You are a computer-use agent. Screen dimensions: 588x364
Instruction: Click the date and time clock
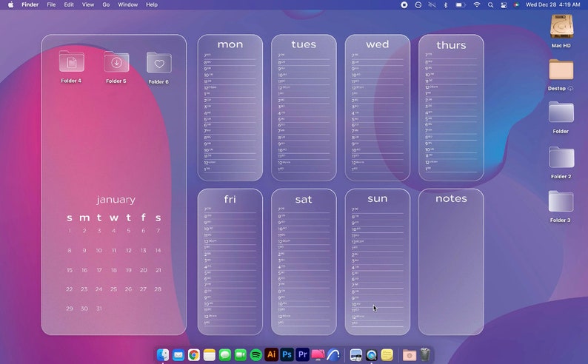552,5
